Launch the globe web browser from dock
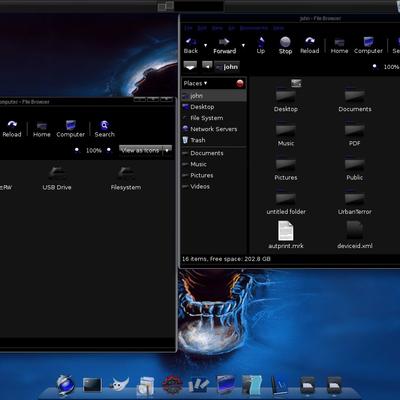Viewport: 400px width, 400px height. (x=65, y=385)
